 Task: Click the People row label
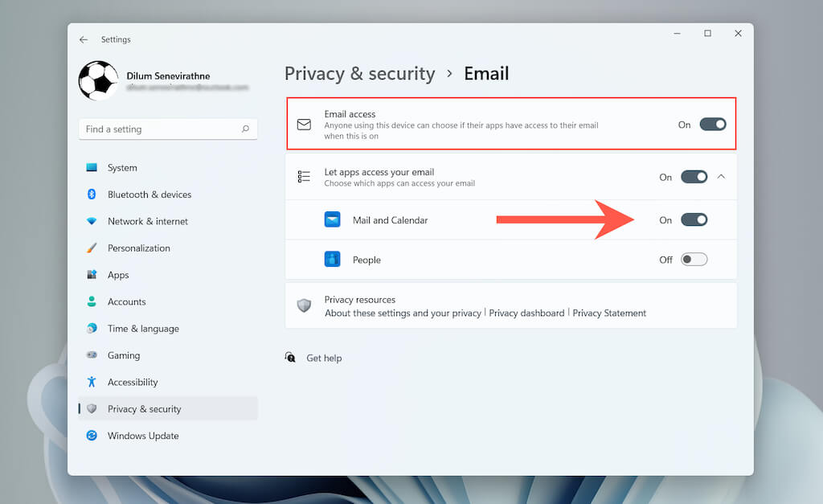(366, 260)
